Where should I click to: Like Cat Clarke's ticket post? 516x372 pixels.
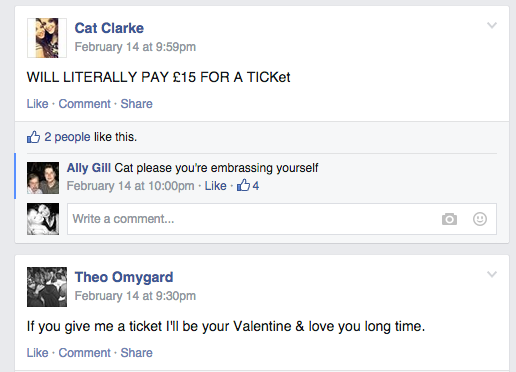pos(37,104)
